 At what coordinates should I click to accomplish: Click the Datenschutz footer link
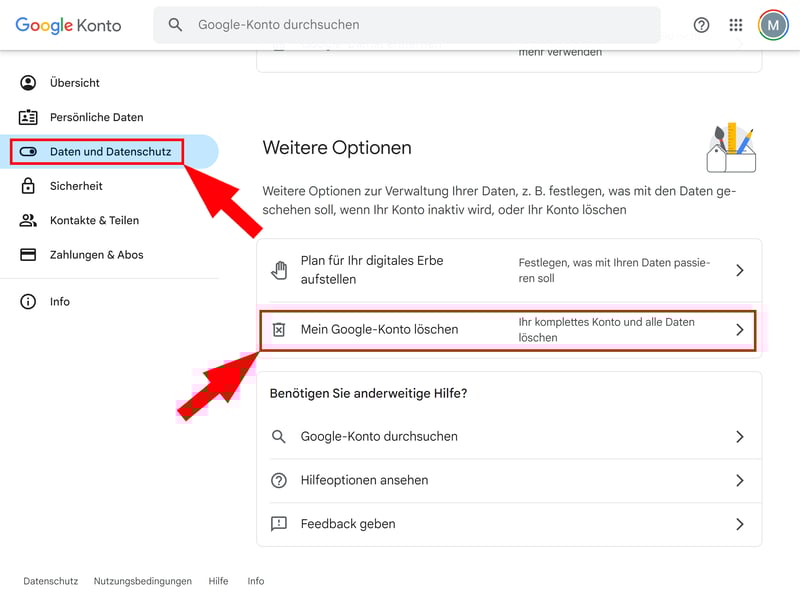[x=52, y=581]
